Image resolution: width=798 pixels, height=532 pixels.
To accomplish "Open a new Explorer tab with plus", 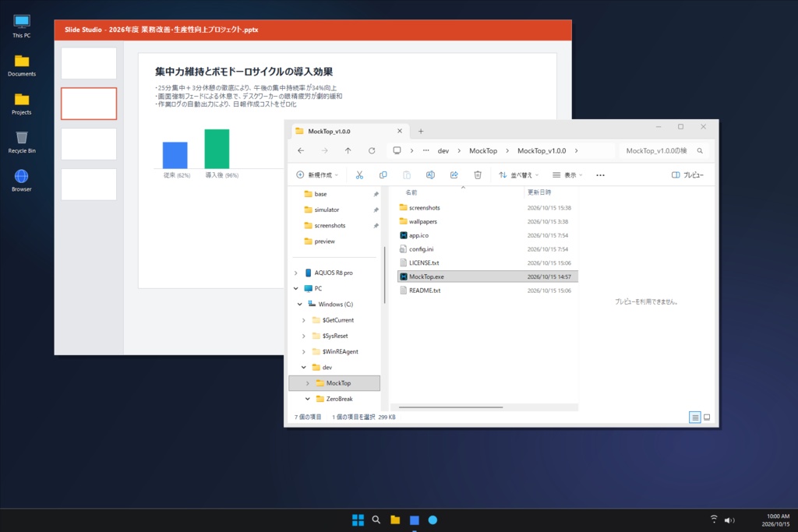I will pyautogui.click(x=421, y=131).
